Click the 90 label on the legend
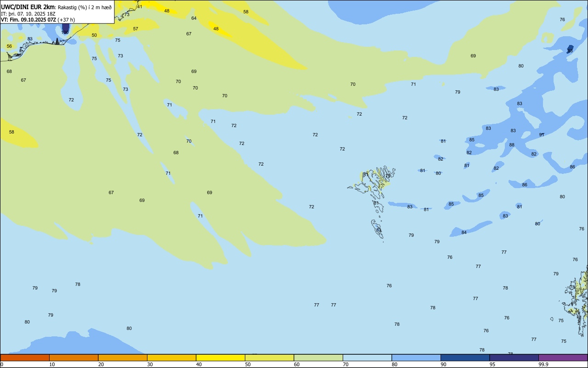This screenshot has height=368, width=588. tap(443, 364)
